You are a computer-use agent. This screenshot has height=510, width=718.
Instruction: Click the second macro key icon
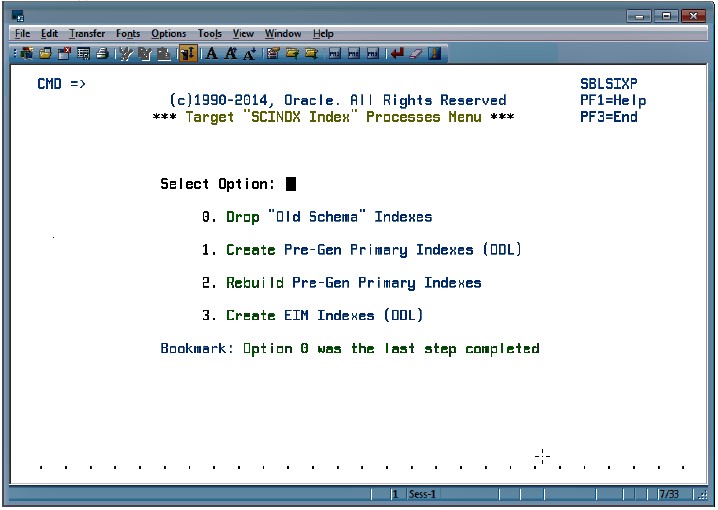354,54
